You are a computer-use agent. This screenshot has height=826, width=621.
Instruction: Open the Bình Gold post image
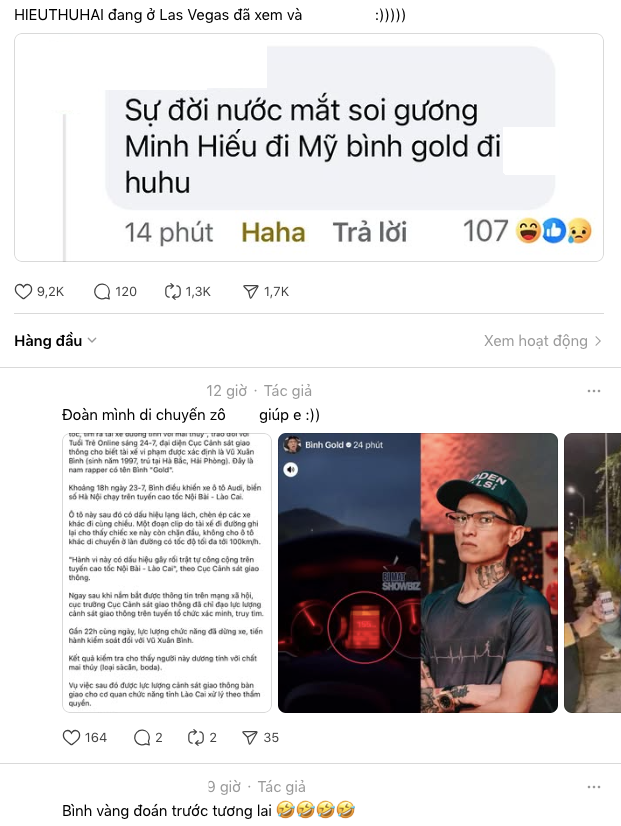(418, 573)
